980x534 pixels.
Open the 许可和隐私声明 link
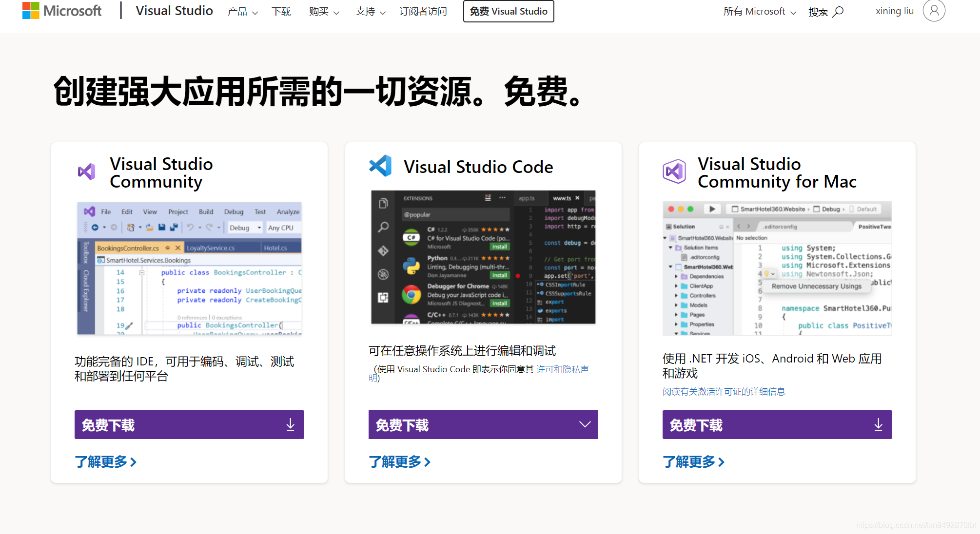tap(562, 369)
